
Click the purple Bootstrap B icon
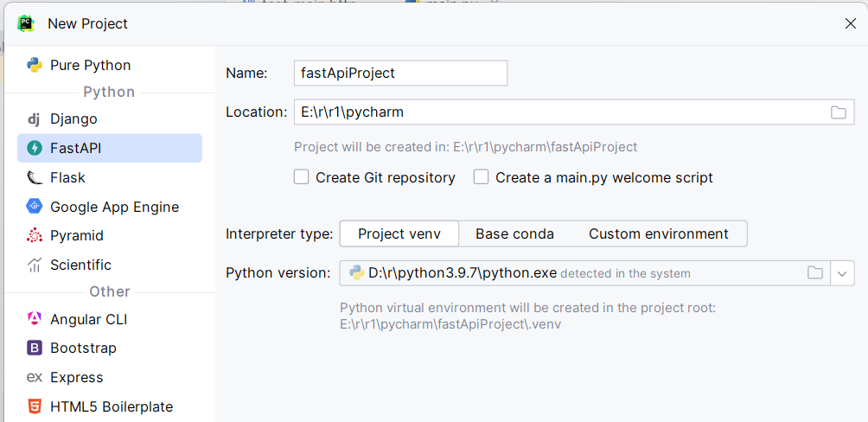pos(35,348)
